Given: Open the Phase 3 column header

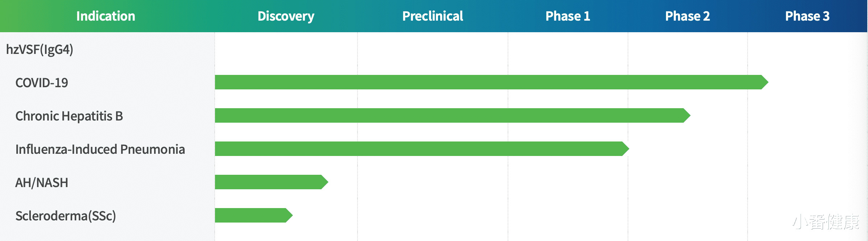Looking at the screenshot, I should coord(807,16).
